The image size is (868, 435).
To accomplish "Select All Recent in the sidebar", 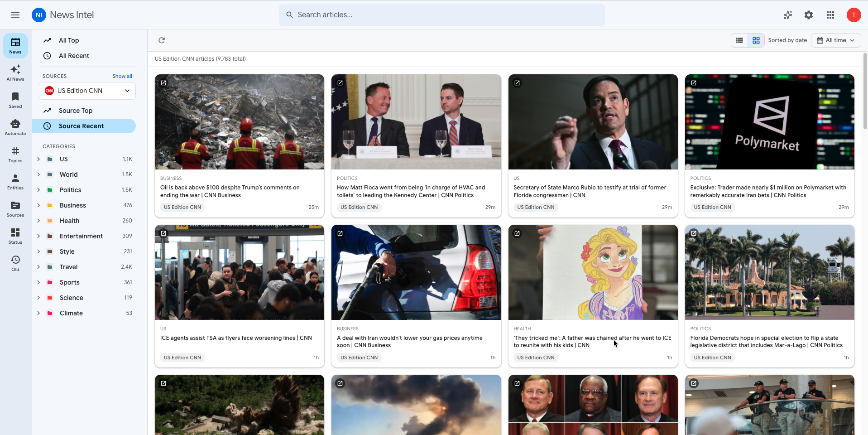I will pos(84,56).
